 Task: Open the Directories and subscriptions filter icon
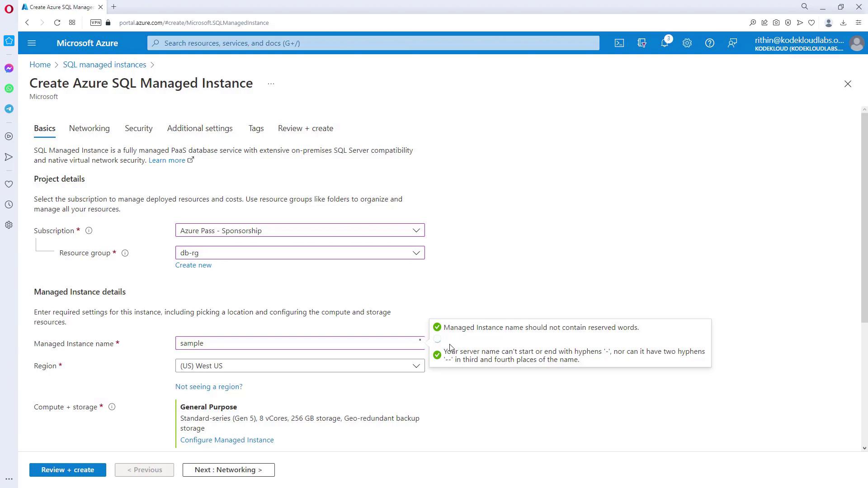pos(642,43)
